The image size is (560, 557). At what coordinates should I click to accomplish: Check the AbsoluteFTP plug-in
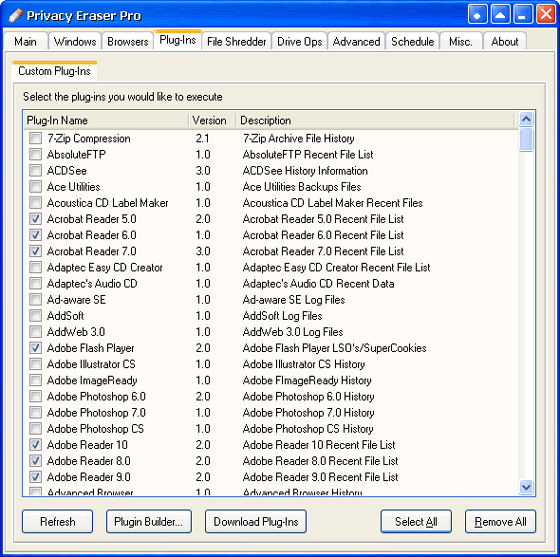[35, 154]
